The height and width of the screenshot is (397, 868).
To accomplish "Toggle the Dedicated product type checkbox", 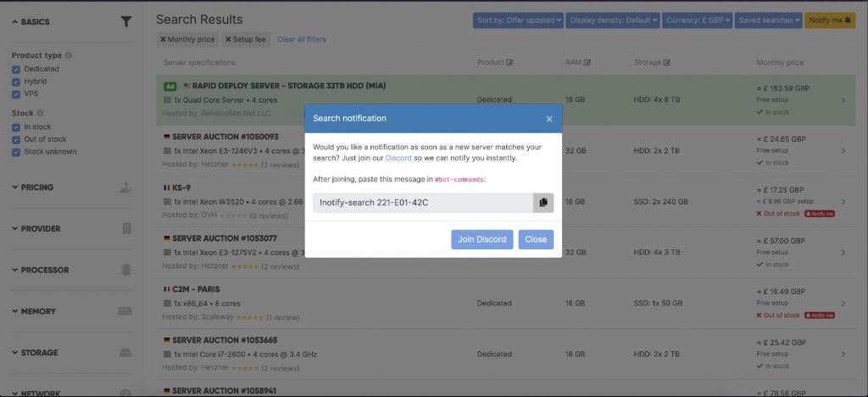I will [x=16, y=70].
